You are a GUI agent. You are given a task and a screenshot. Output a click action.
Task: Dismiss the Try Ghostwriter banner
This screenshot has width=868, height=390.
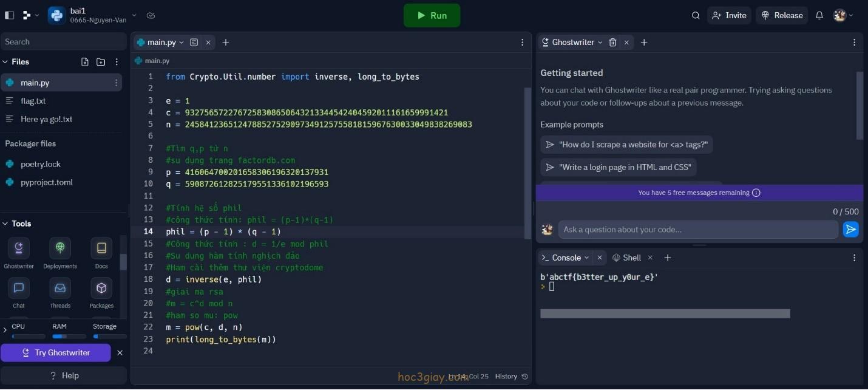(120, 353)
